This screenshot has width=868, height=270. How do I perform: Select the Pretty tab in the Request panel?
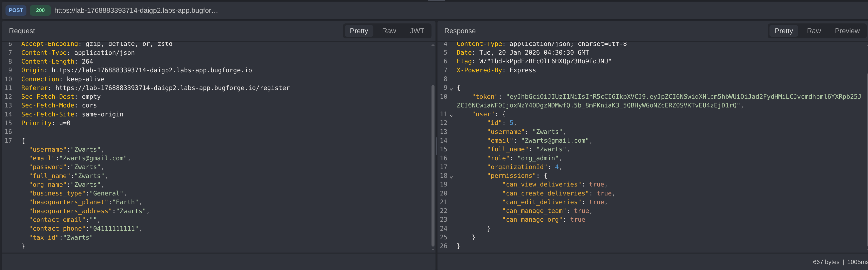click(358, 31)
